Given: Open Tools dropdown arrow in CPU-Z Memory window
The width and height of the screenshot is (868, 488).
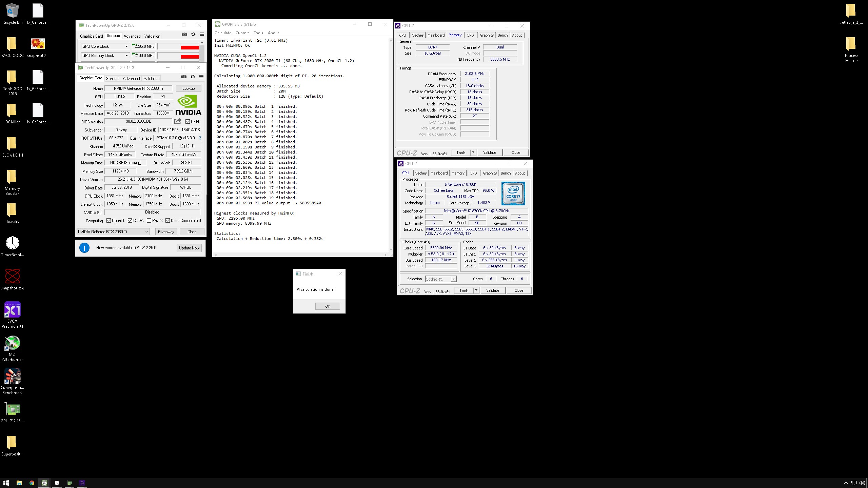Looking at the screenshot, I should (x=473, y=152).
